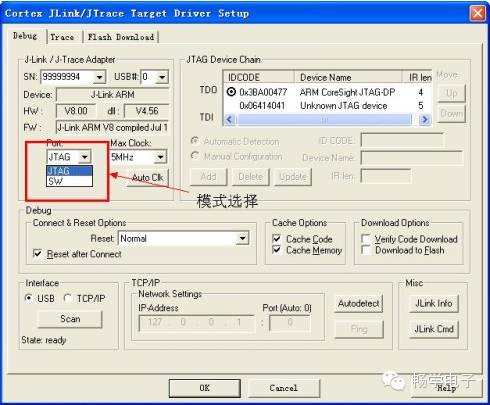Close the Target Driver Setup dialog

[x=478, y=13]
